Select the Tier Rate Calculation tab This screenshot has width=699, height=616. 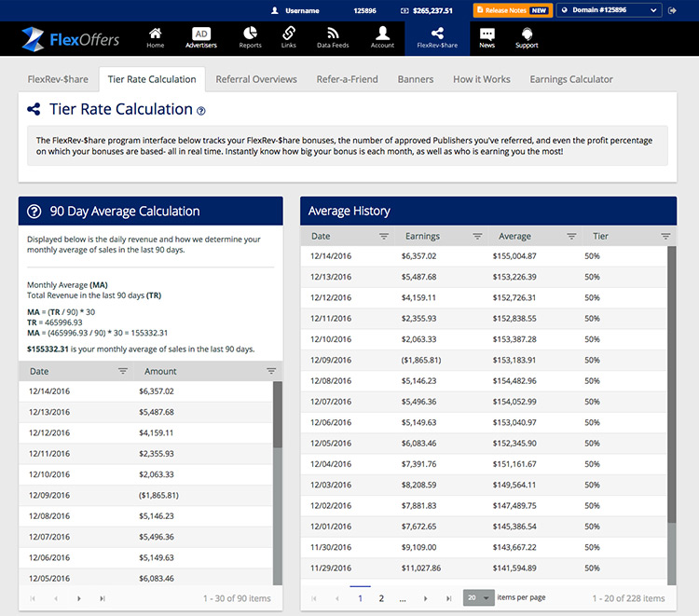(x=152, y=79)
